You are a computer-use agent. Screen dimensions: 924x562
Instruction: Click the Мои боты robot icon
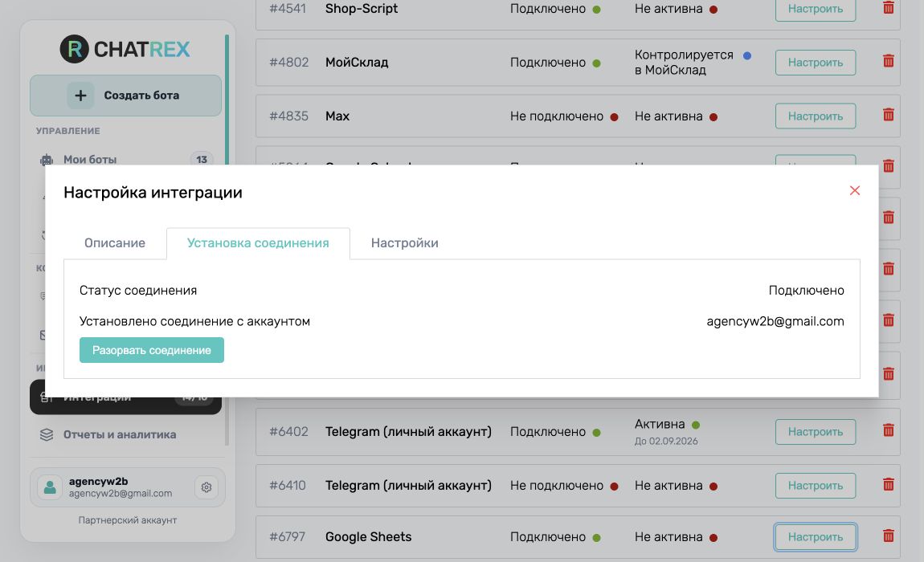click(47, 160)
